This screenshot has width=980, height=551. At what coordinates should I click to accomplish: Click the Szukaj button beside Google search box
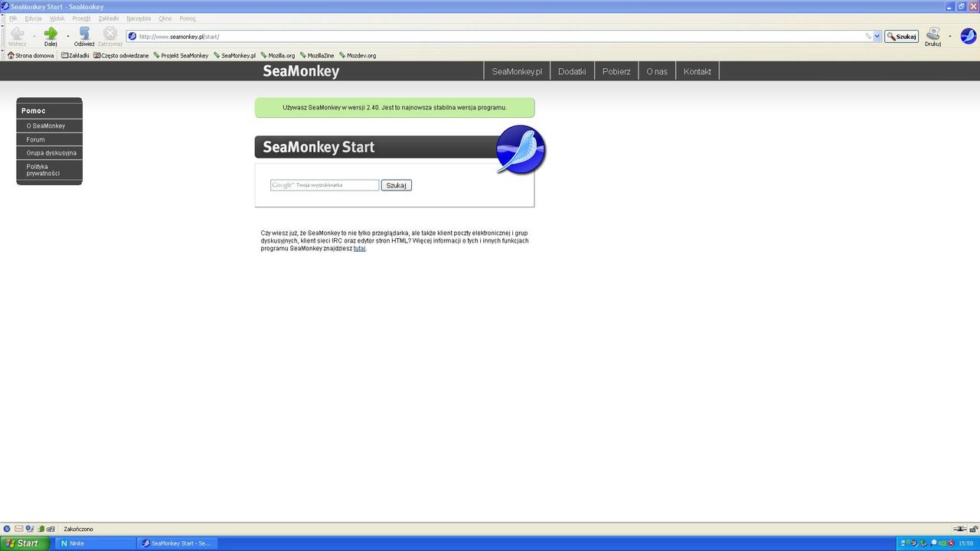(x=397, y=185)
